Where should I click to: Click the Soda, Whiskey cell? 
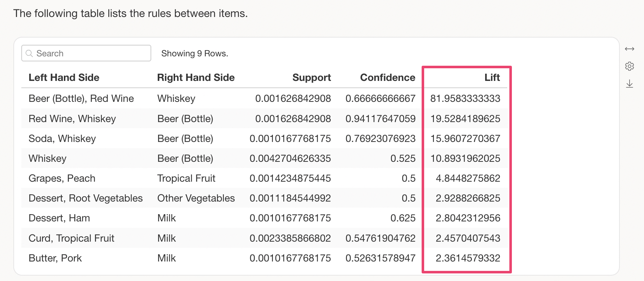tap(62, 139)
